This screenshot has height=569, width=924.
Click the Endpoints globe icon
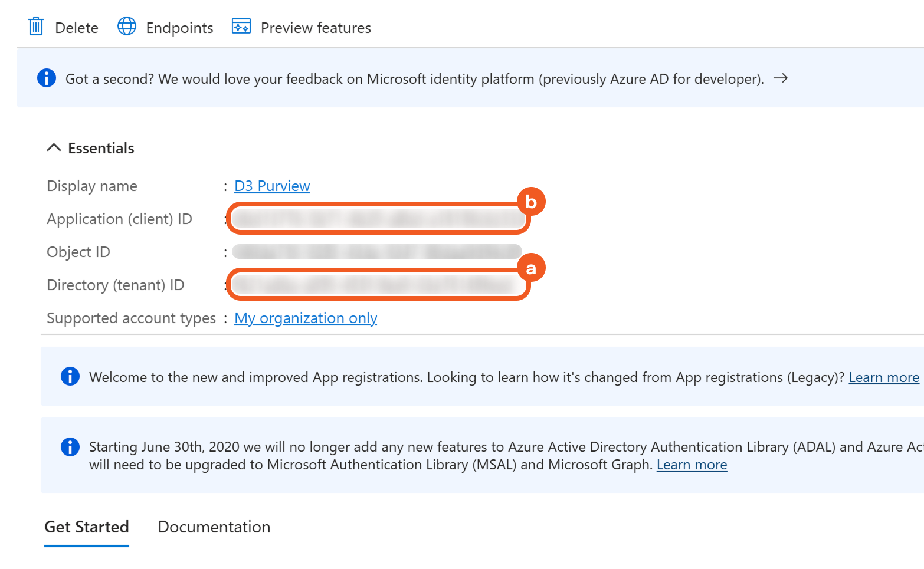tap(127, 27)
